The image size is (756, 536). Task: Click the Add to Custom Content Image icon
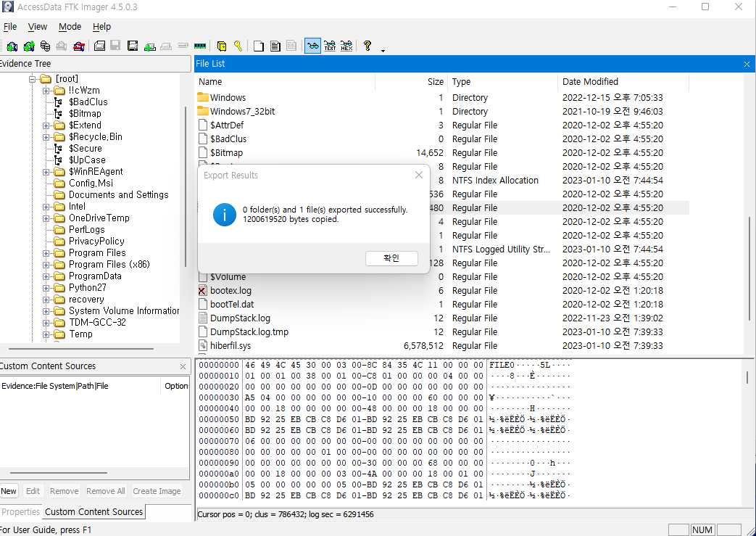149,46
